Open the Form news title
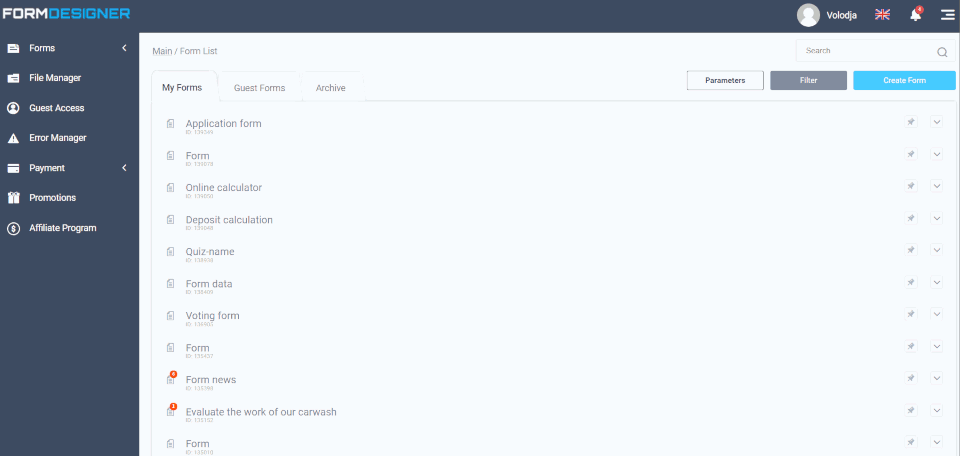 211,380
